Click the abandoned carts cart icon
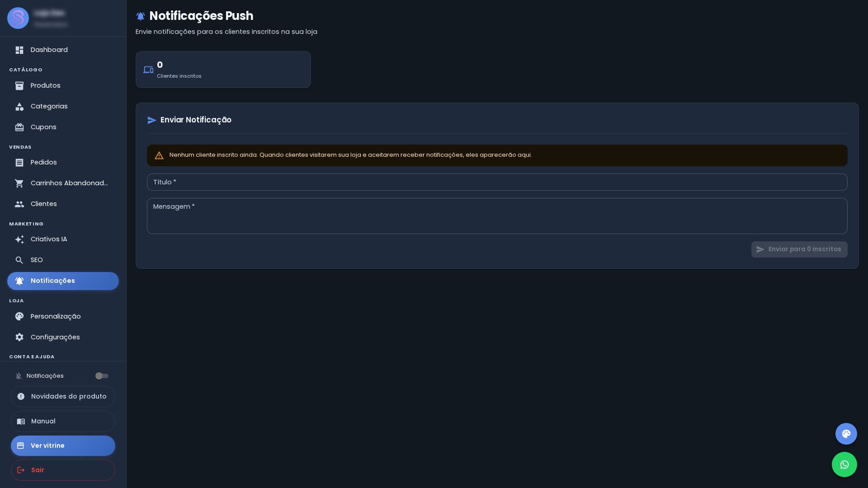Image resolution: width=868 pixels, height=488 pixels. 19,183
